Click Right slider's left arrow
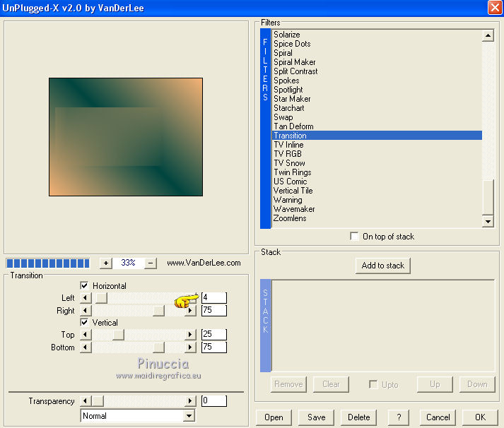 [x=86, y=311]
